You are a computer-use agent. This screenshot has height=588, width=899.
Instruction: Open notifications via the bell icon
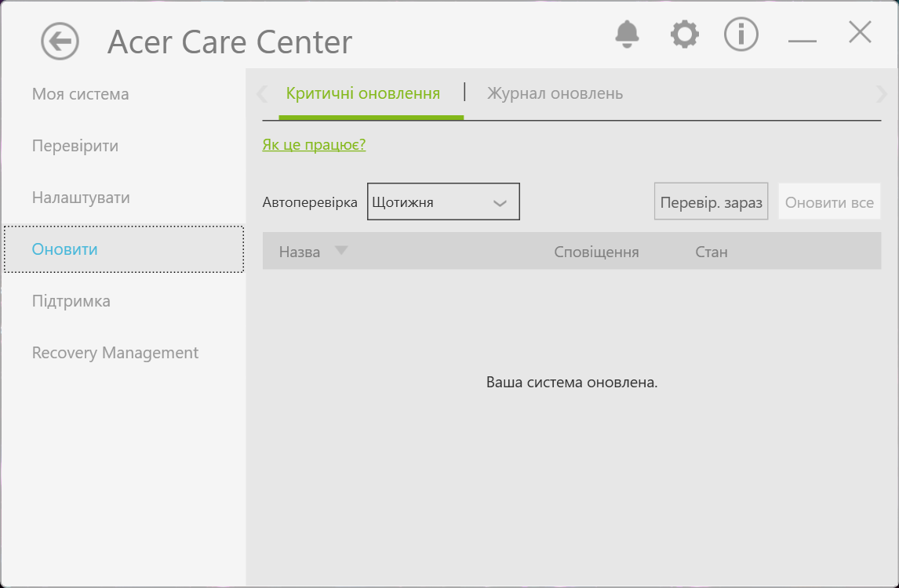(627, 34)
